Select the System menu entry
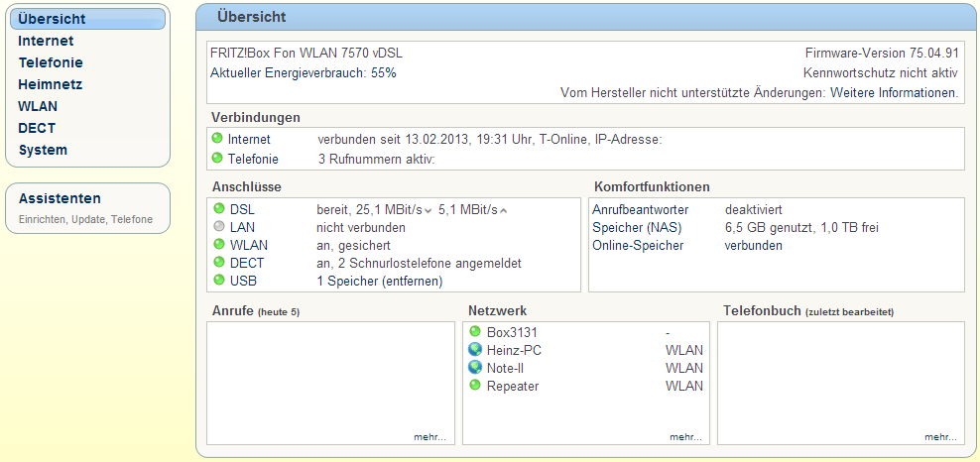The height and width of the screenshot is (462, 980). point(43,150)
